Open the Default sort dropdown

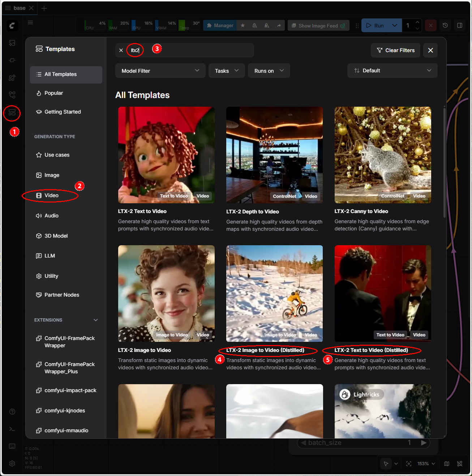392,71
